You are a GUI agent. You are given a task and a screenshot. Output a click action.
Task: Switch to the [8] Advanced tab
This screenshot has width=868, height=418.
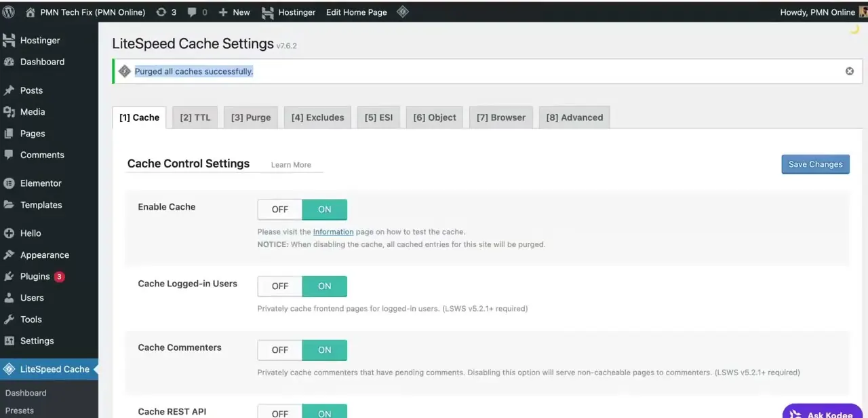(x=574, y=117)
